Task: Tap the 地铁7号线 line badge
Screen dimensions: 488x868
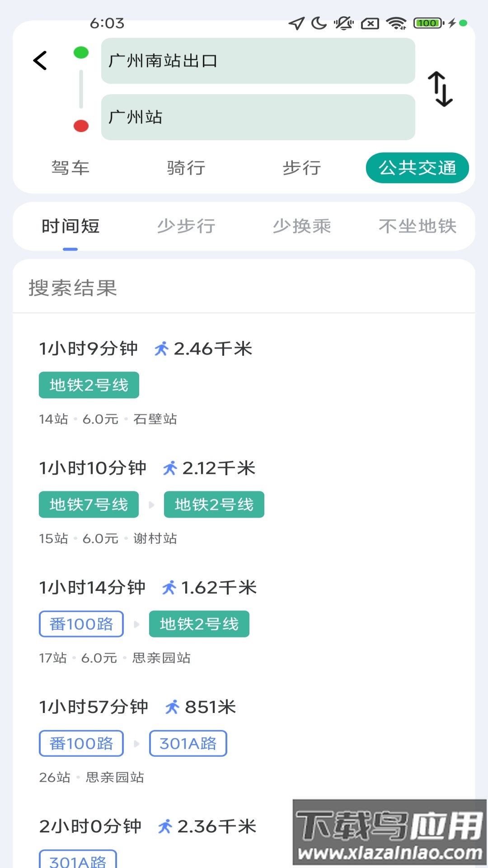Action: 89,505
